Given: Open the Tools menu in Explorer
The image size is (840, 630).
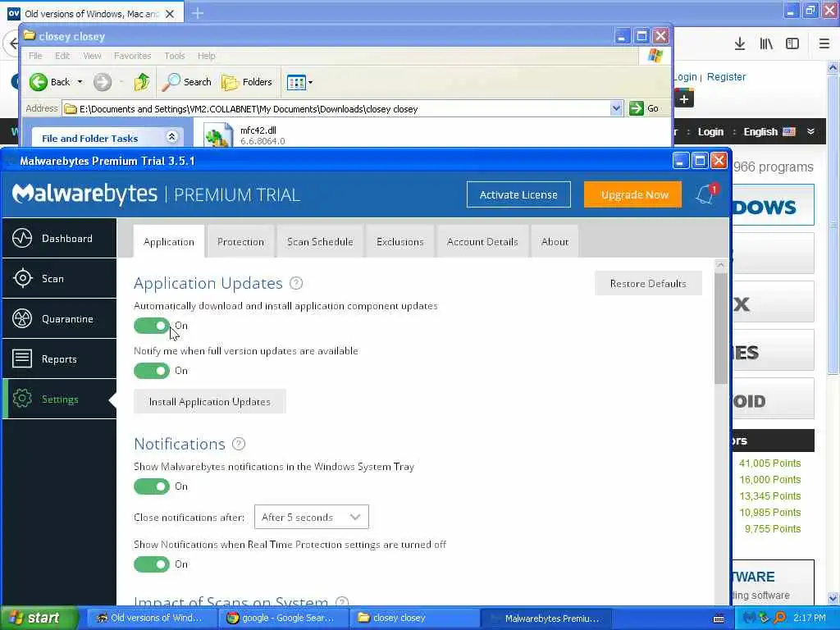Looking at the screenshot, I should point(174,56).
